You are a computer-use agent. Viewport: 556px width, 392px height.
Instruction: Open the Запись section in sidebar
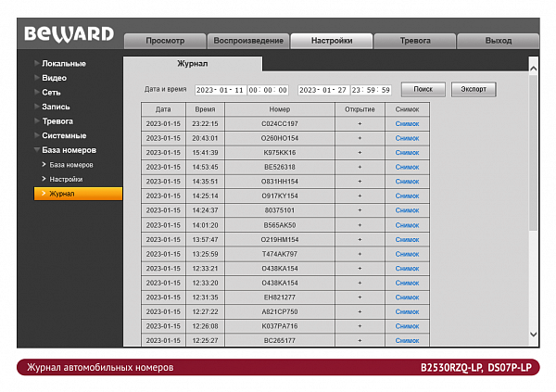56,107
